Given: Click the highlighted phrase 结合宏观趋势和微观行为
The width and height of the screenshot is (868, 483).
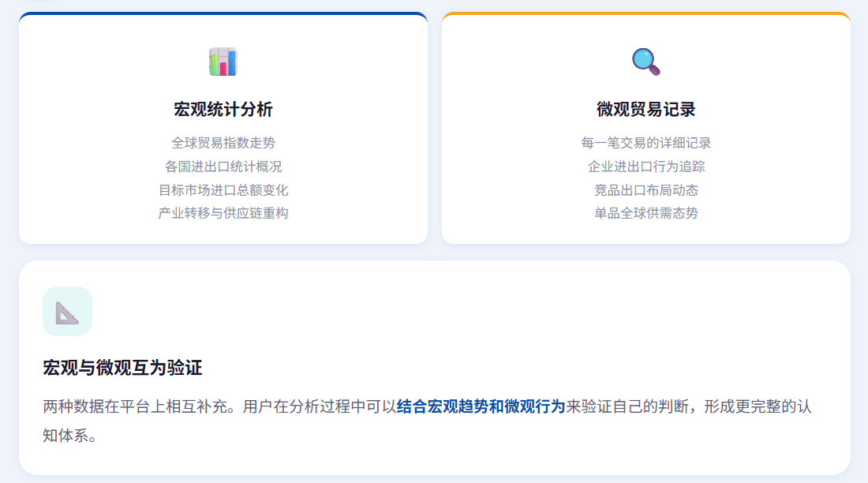Looking at the screenshot, I should [481, 406].
